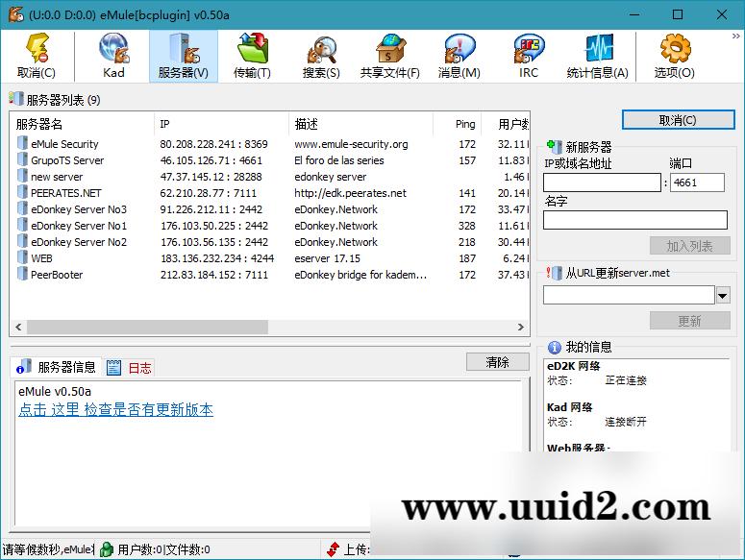The width and height of the screenshot is (745, 560).
Task: Select the eMule Security server row
Action: (x=64, y=144)
